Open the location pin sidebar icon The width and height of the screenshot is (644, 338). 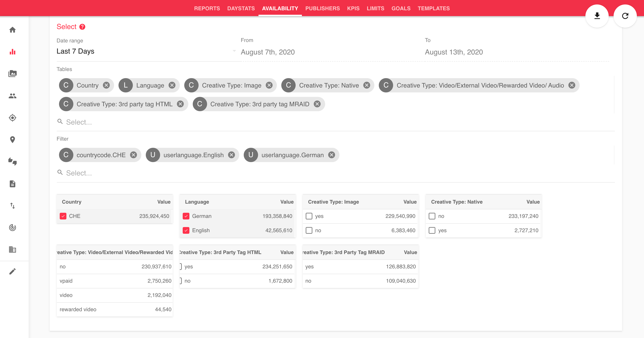13,140
